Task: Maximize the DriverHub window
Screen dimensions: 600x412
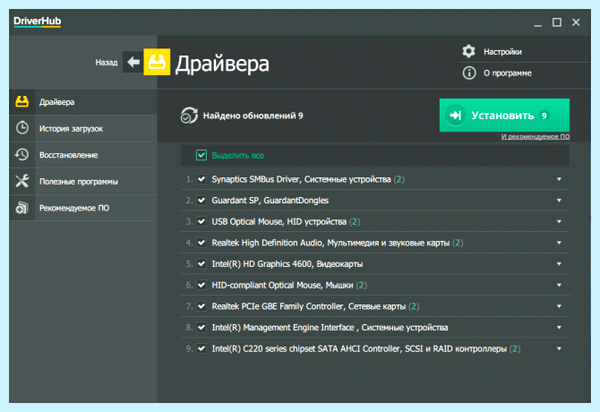Action: tap(557, 22)
